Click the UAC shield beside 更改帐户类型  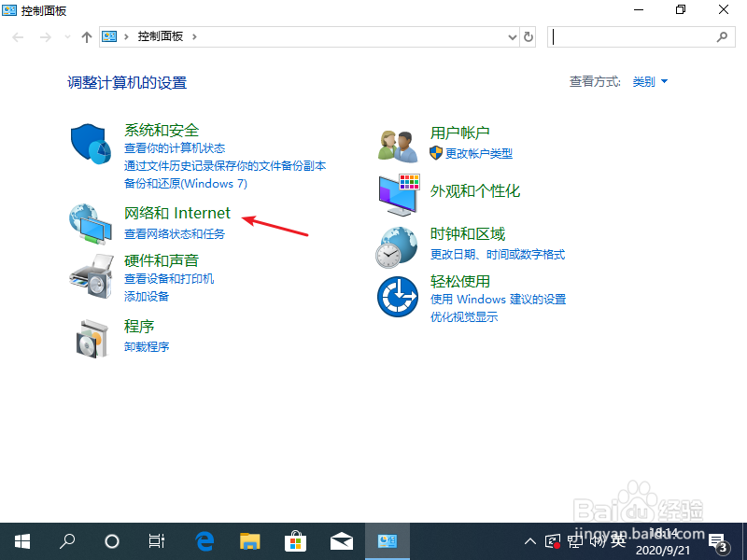[436, 153]
